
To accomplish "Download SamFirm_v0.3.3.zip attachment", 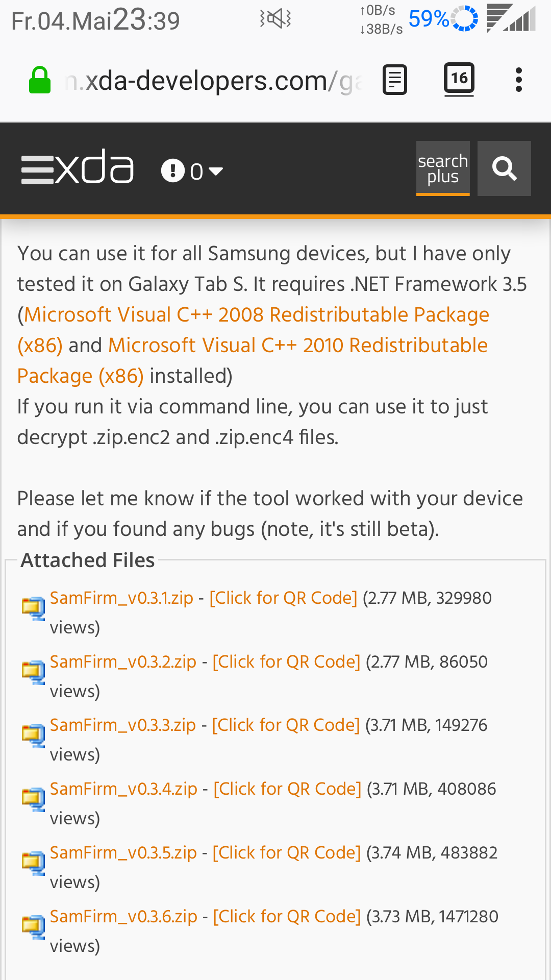I will [x=123, y=725].
